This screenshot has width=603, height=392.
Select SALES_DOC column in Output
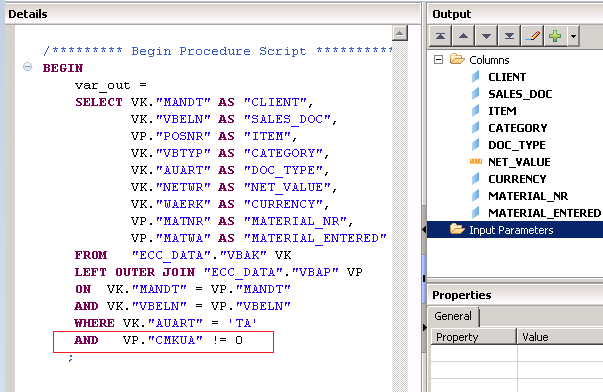point(520,94)
